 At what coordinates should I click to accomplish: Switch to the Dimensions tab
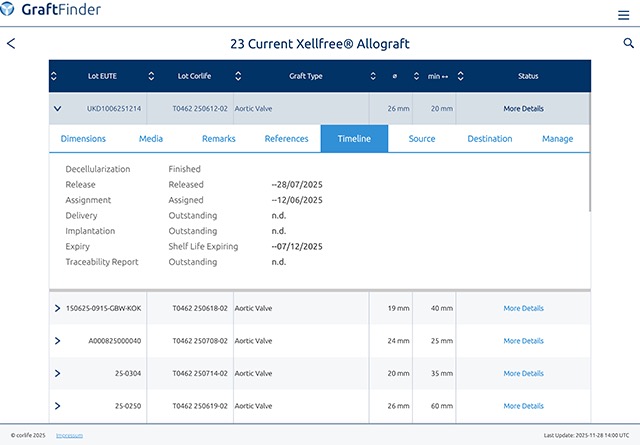click(83, 139)
